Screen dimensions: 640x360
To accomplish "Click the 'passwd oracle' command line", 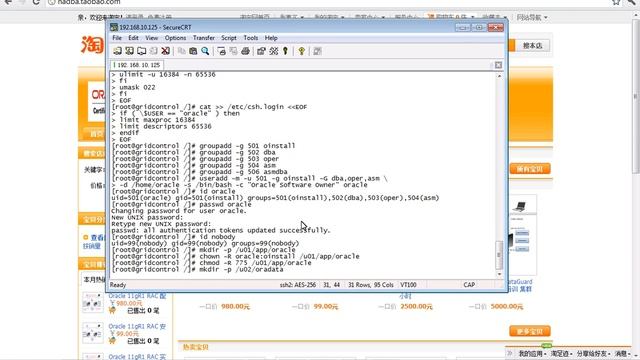I will (x=182, y=204).
